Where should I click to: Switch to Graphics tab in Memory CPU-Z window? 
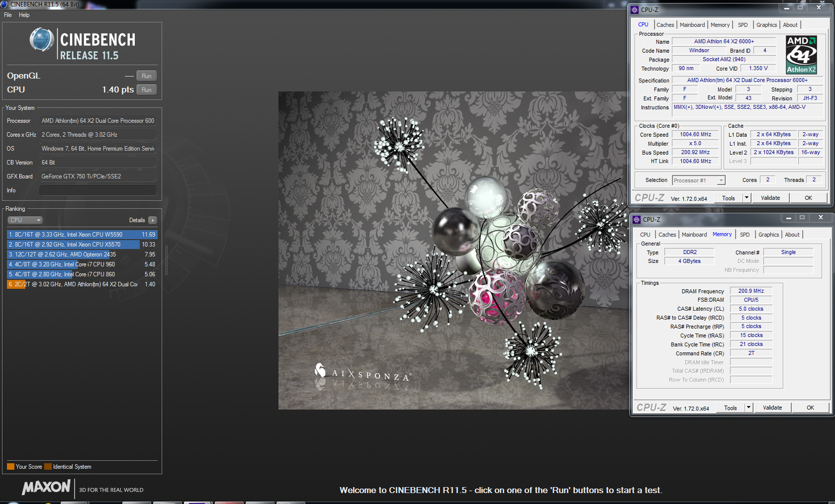[x=768, y=235]
